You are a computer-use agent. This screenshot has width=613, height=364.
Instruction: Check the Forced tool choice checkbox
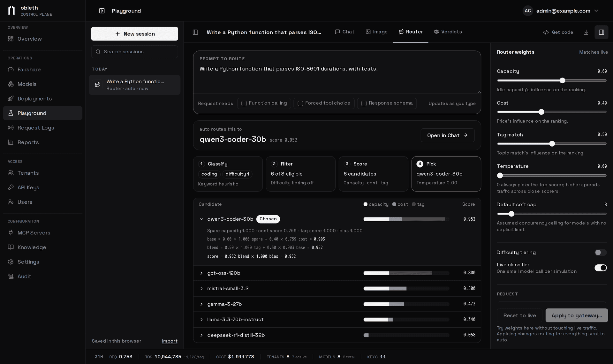click(300, 103)
